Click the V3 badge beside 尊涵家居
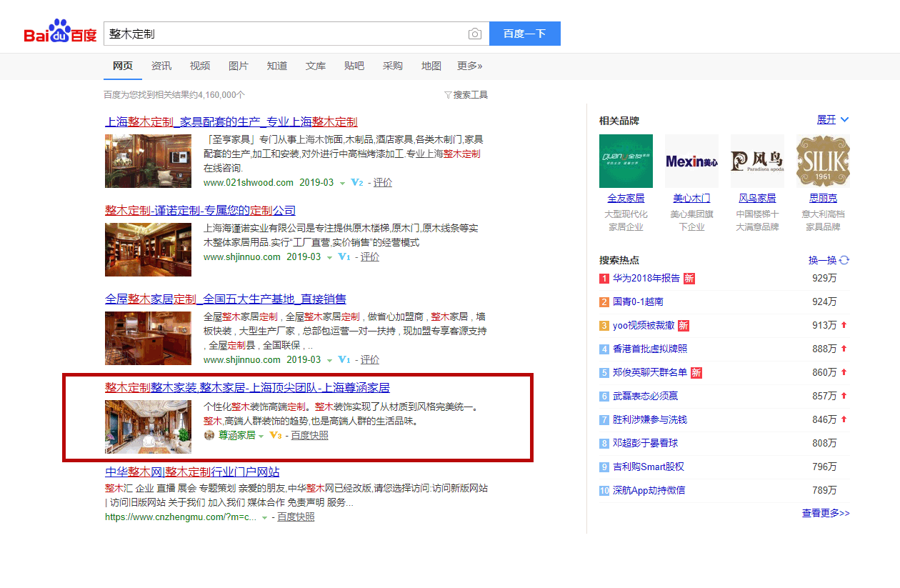Screen dimensions: 900x588 tap(276, 435)
